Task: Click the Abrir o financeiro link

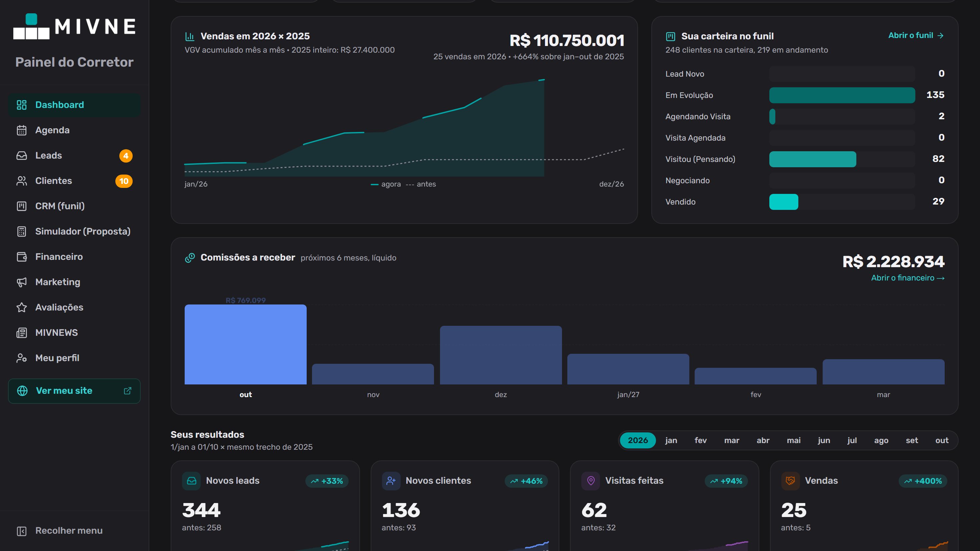Action: click(908, 278)
